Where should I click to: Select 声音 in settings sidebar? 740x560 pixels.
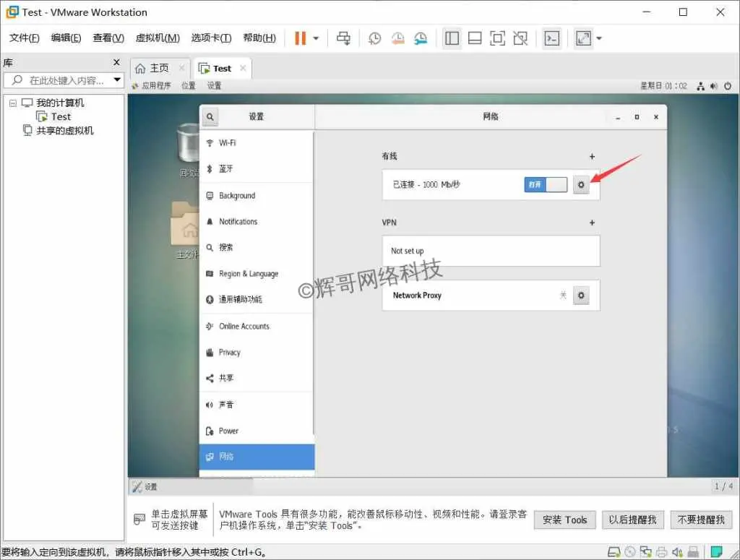(257, 405)
